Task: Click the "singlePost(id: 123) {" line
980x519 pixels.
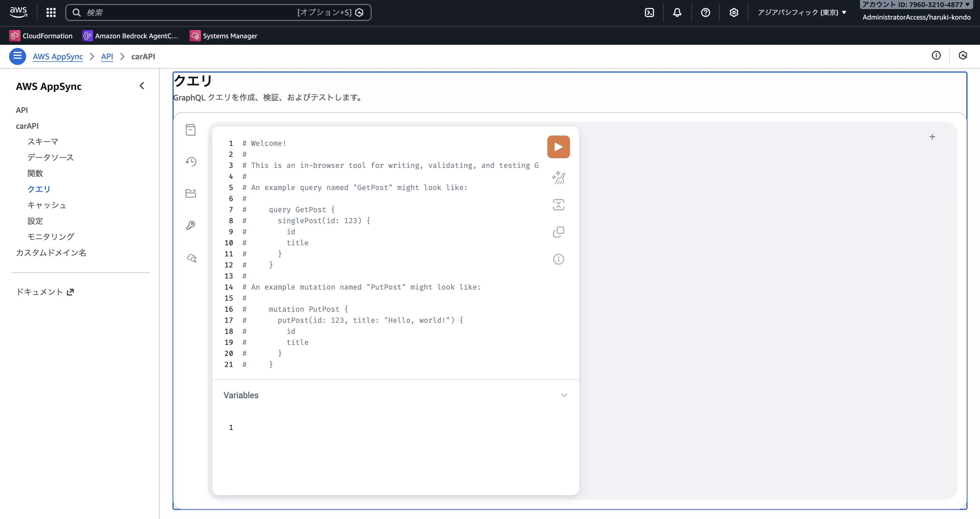Action: (x=324, y=221)
